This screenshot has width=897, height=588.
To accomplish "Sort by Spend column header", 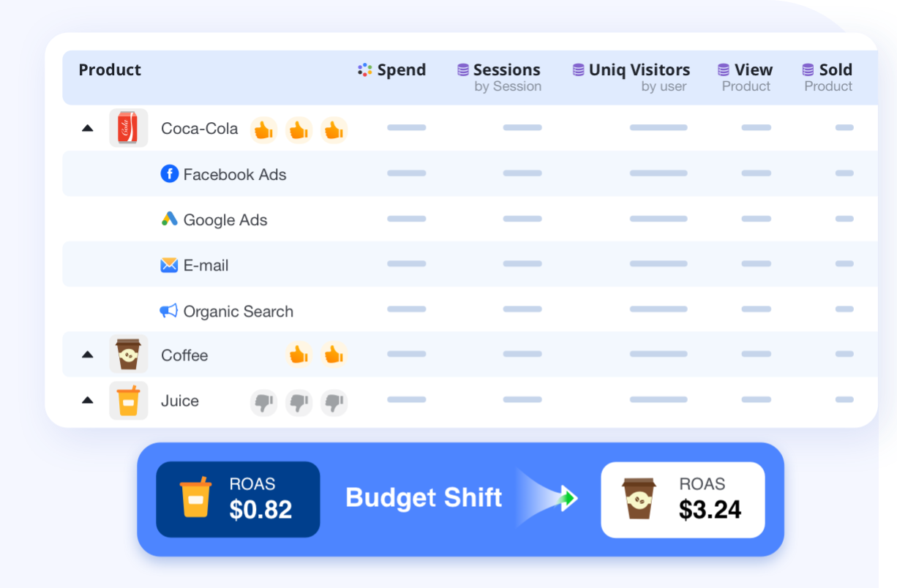I will point(391,70).
